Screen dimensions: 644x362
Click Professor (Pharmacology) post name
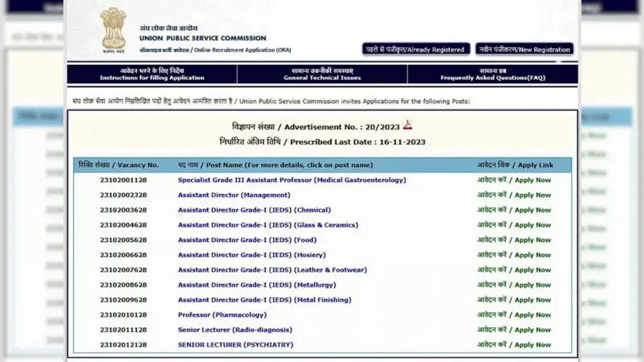[x=222, y=315]
